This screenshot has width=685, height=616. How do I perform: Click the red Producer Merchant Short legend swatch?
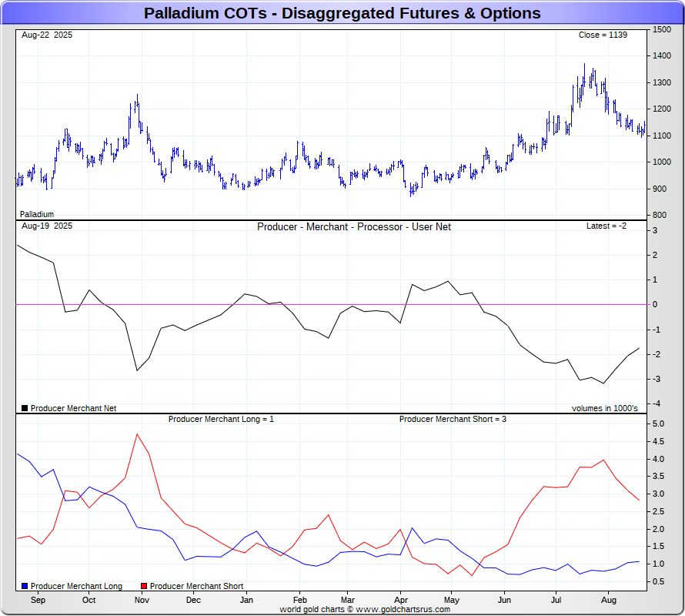coord(144,586)
